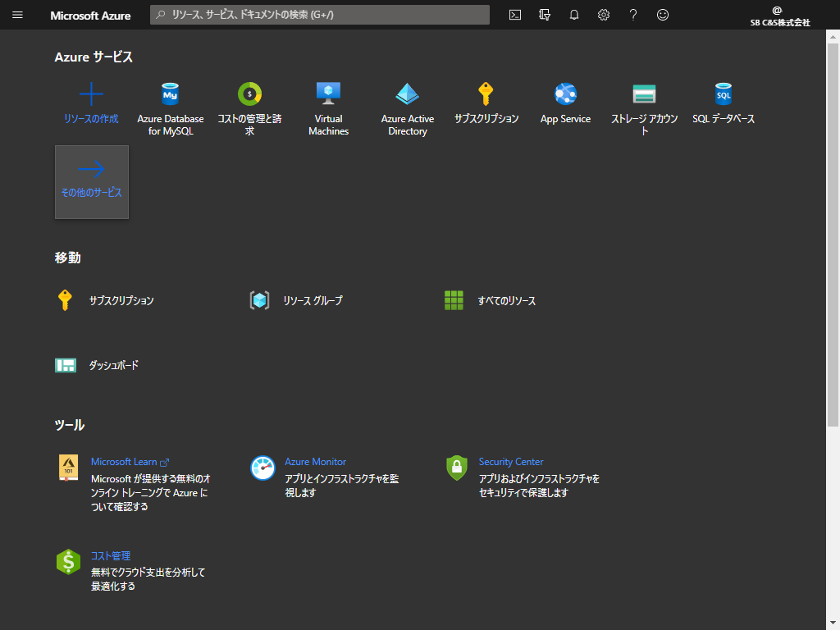Click the 'Virtual Machines' label text
The height and width of the screenshot is (630, 840).
click(x=328, y=125)
